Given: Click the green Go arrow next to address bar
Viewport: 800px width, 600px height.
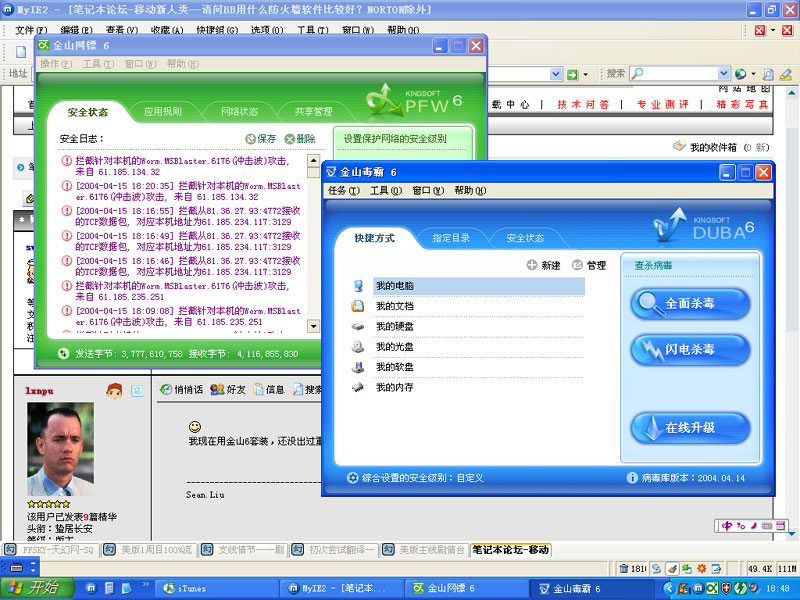Looking at the screenshot, I should tap(572, 74).
